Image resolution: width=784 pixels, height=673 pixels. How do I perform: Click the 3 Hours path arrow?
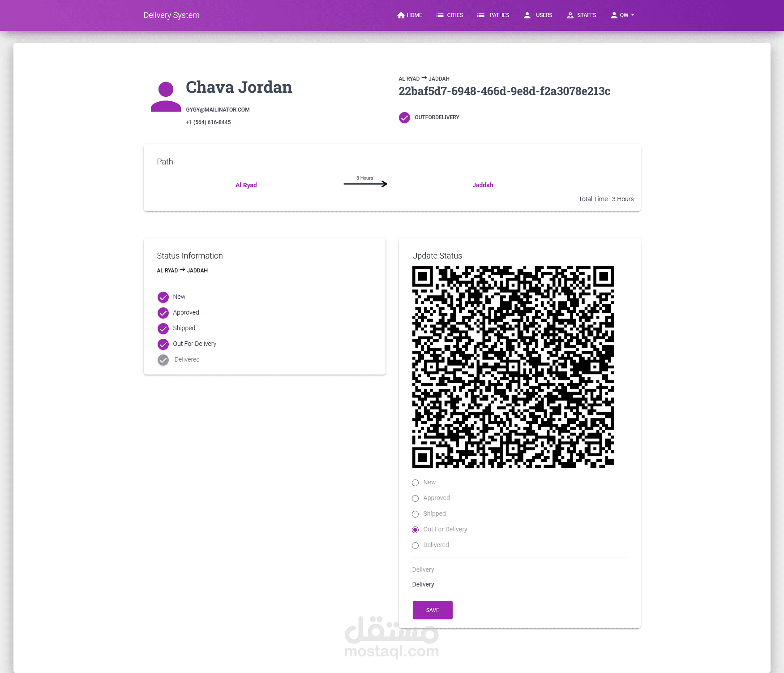click(365, 184)
